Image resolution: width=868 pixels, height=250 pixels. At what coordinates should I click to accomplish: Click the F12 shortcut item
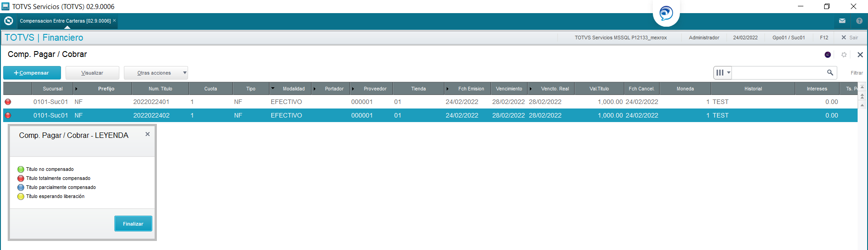[x=824, y=38]
